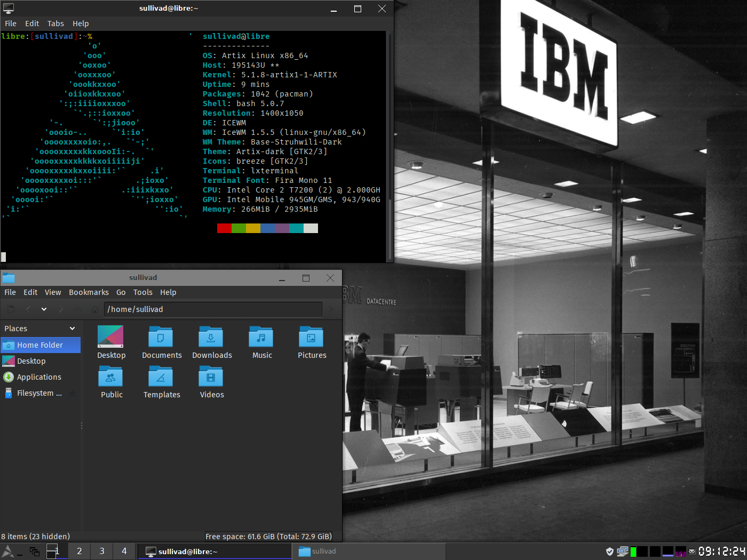
Task: Click the green neofetch color block
Action: 239,228
